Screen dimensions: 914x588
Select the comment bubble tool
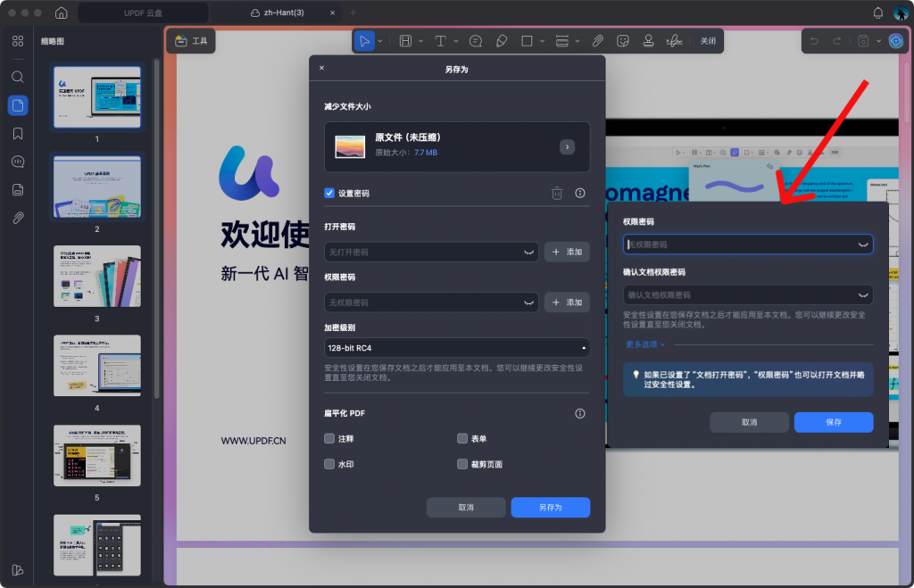[476, 41]
